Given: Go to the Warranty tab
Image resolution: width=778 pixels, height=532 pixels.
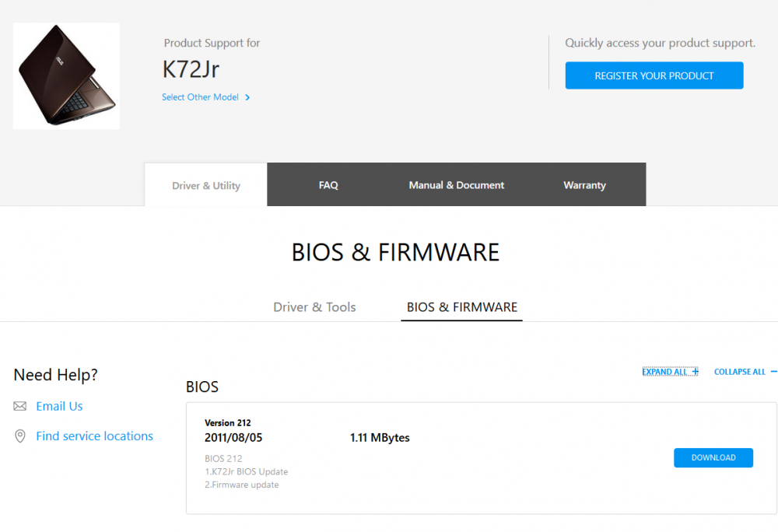Looking at the screenshot, I should pos(584,185).
